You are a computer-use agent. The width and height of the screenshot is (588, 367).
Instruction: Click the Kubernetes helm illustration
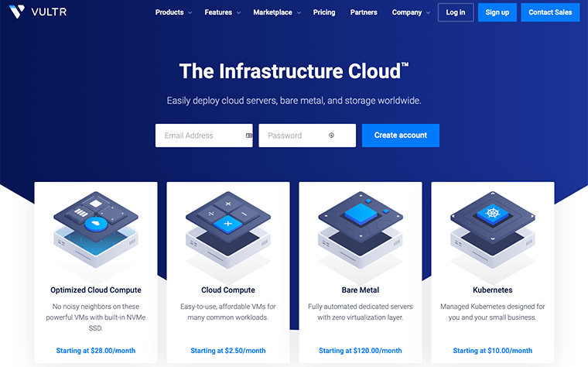pos(493,230)
